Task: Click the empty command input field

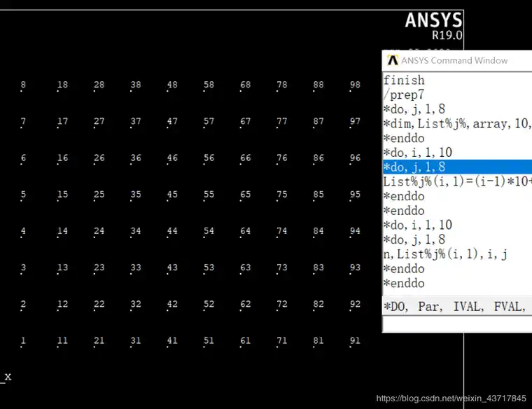Action: coord(457,324)
